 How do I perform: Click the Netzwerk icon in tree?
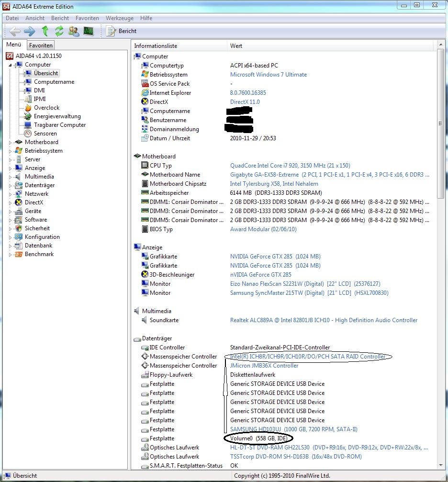tap(19, 194)
